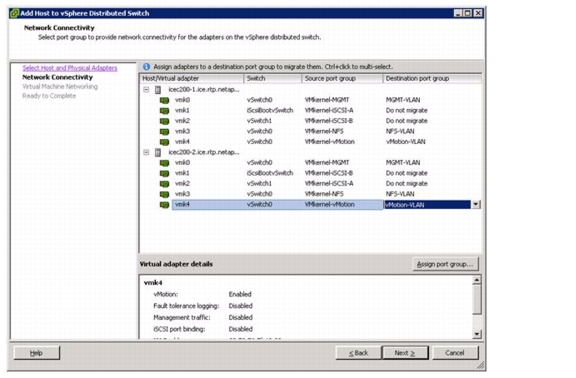This screenshot has height=378, width=576.
Task: Sort by Destination port group column header
Action: coord(432,79)
